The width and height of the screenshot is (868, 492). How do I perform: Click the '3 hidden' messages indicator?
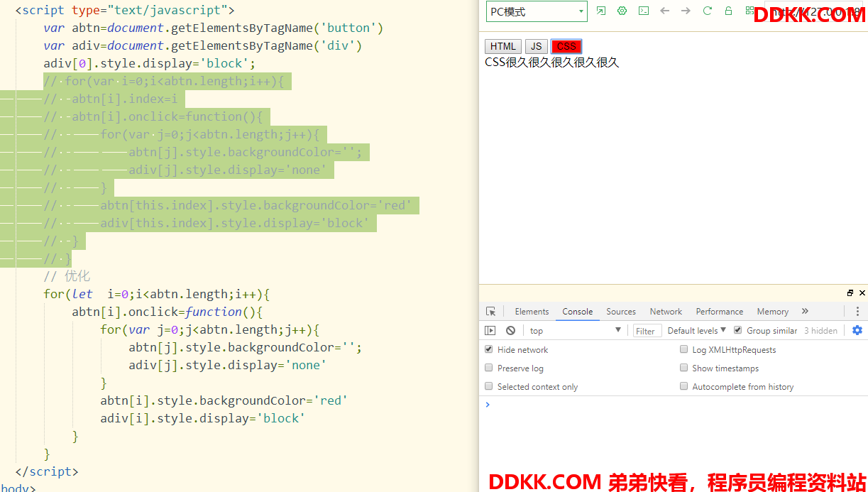pyautogui.click(x=820, y=331)
